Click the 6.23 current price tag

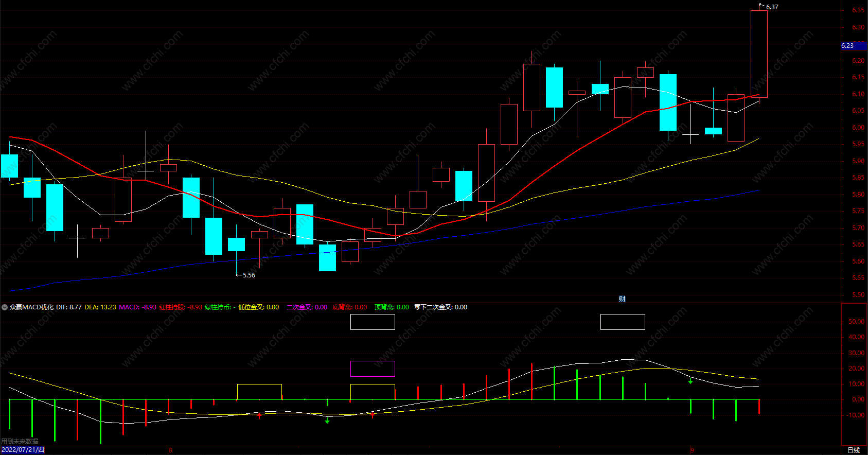pos(853,46)
